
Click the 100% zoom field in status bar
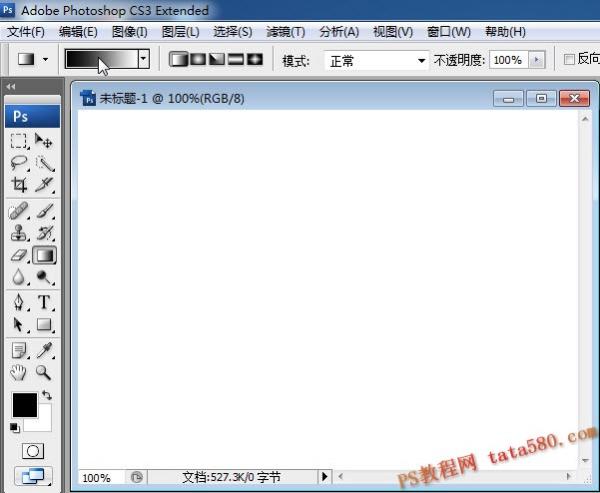pyautogui.click(x=101, y=477)
